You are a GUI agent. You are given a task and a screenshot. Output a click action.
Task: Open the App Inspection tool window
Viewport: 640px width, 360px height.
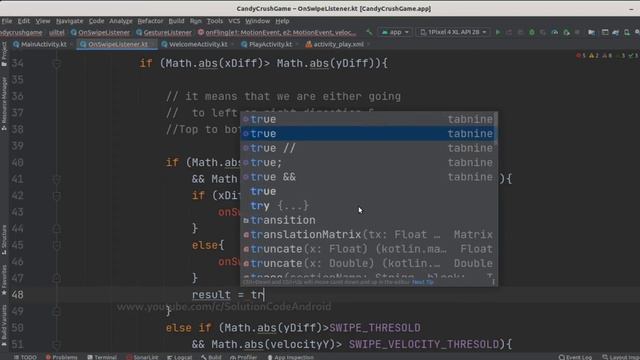click(x=291, y=357)
